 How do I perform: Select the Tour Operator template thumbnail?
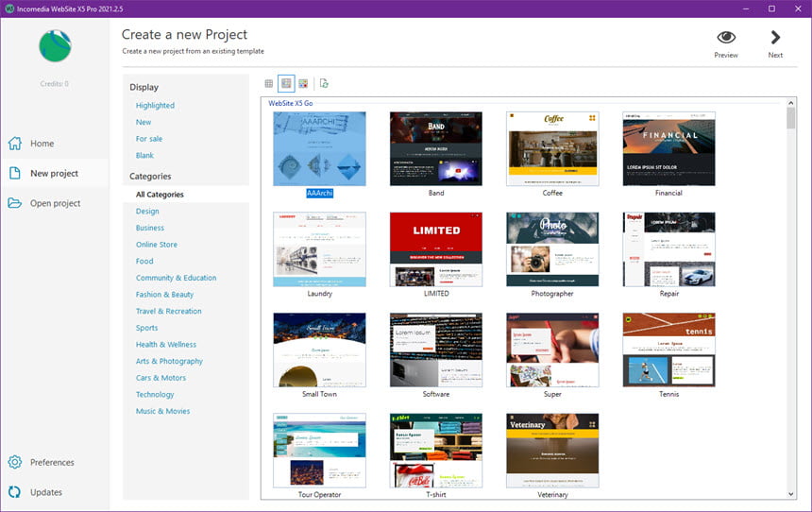[x=319, y=451]
